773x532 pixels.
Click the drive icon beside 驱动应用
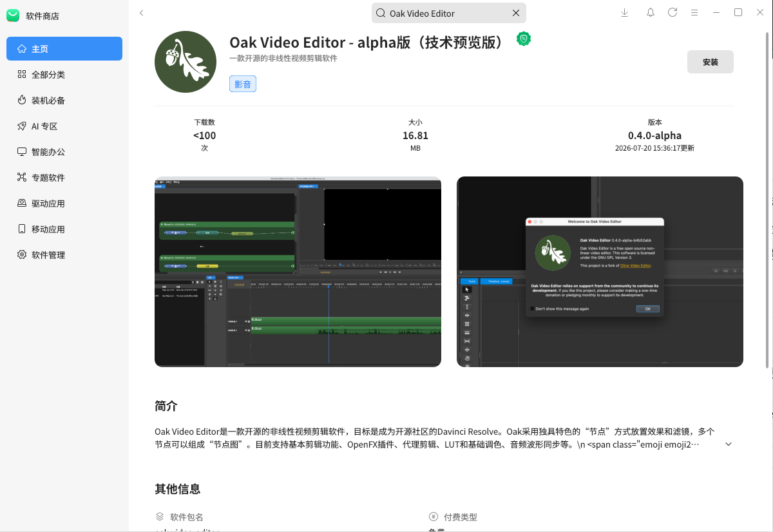(22, 204)
